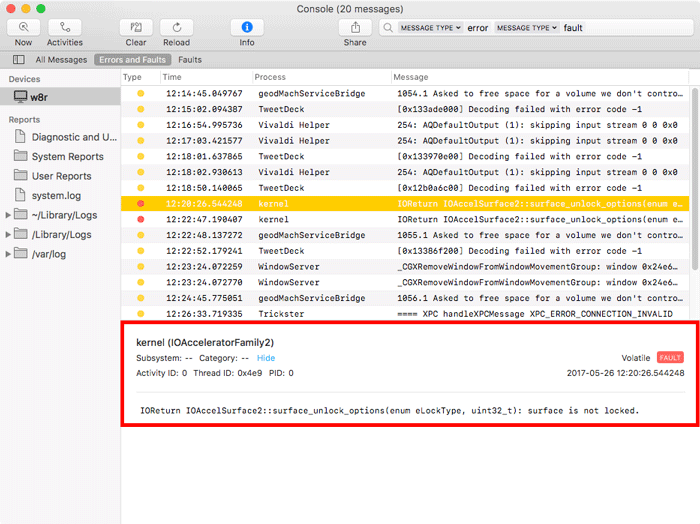700x524 pixels.
Task: Select geodMachServiceBridge row at 12:22:48
Action: pyautogui.click(x=405, y=235)
